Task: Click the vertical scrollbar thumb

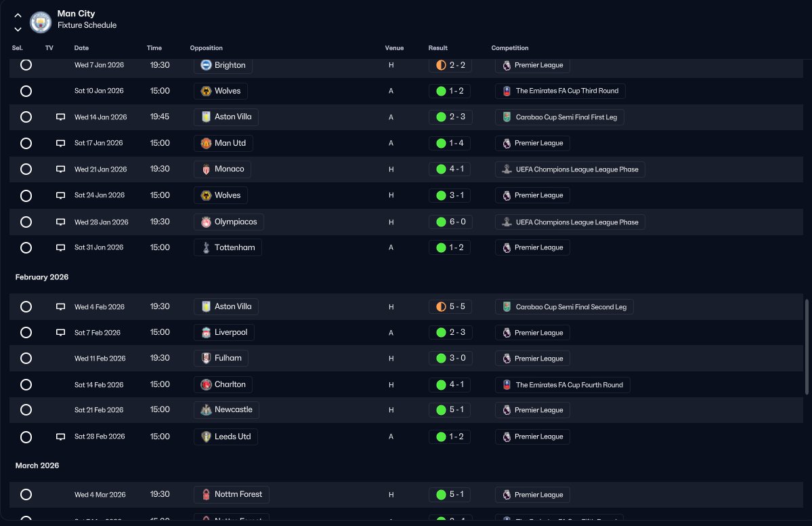Action: coord(807,346)
